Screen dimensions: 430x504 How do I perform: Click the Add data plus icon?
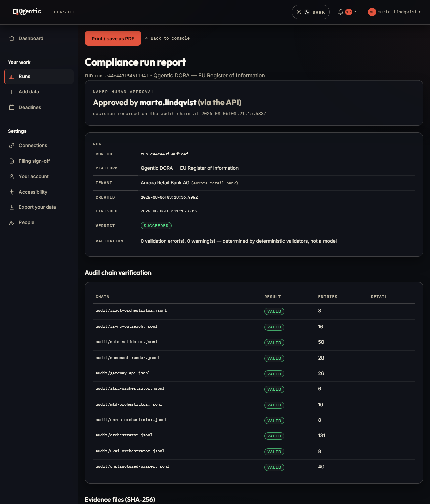point(12,92)
